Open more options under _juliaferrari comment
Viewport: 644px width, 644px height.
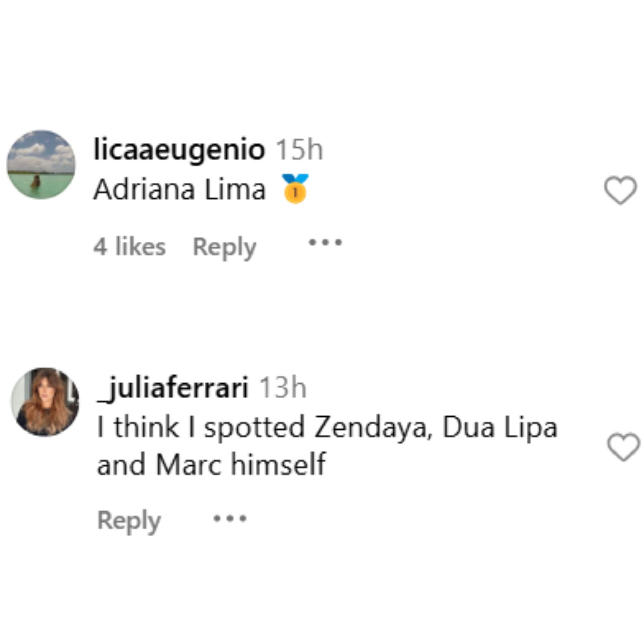[x=230, y=518]
